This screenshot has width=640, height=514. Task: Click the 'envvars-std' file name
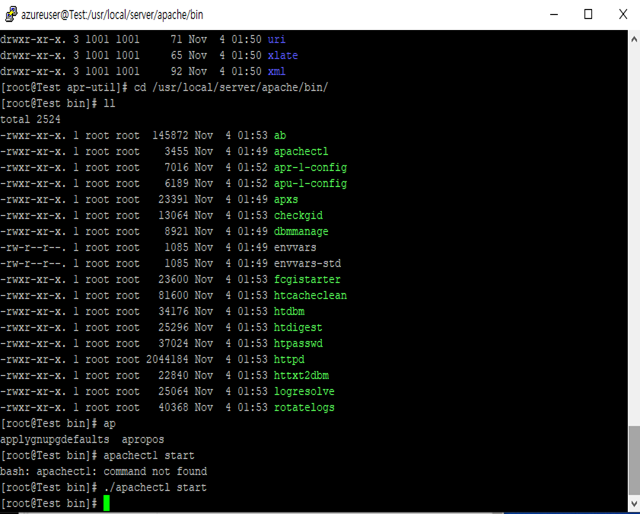[307, 263]
